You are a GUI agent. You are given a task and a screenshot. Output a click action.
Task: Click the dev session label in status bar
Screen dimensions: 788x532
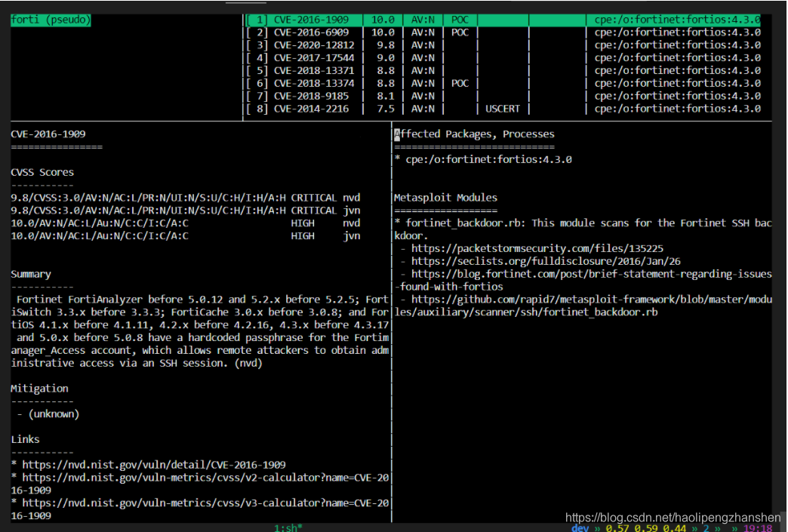pyautogui.click(x=580, y=527)
